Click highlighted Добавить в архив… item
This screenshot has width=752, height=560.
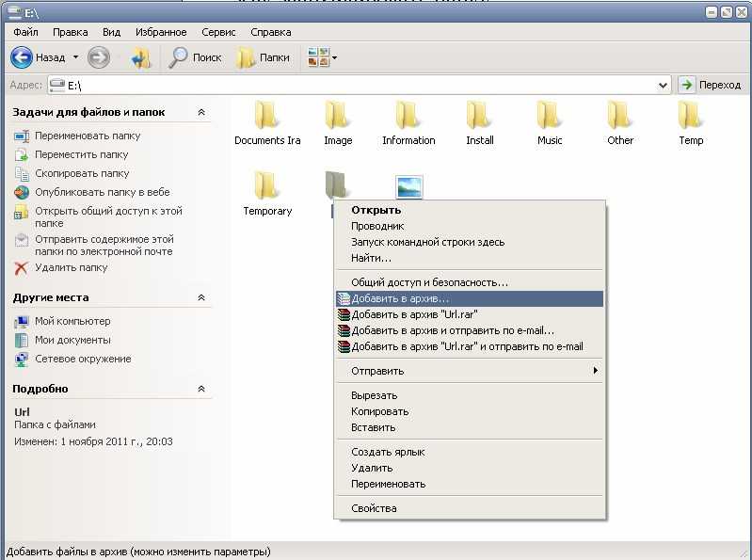470,298
